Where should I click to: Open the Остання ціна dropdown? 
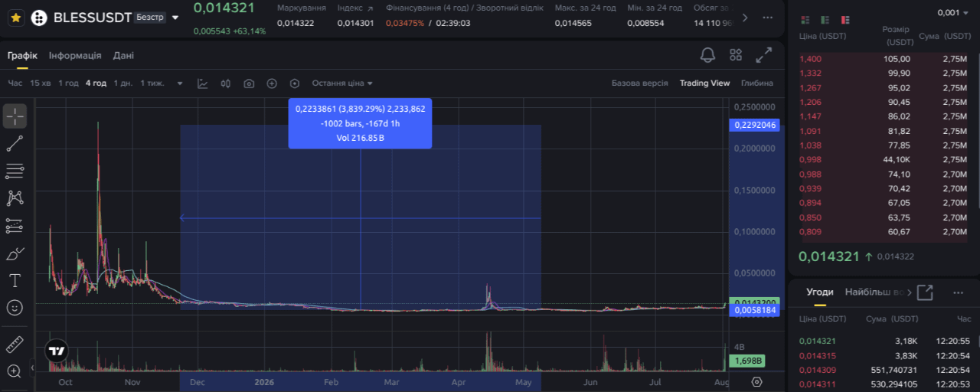coord(342,83)
